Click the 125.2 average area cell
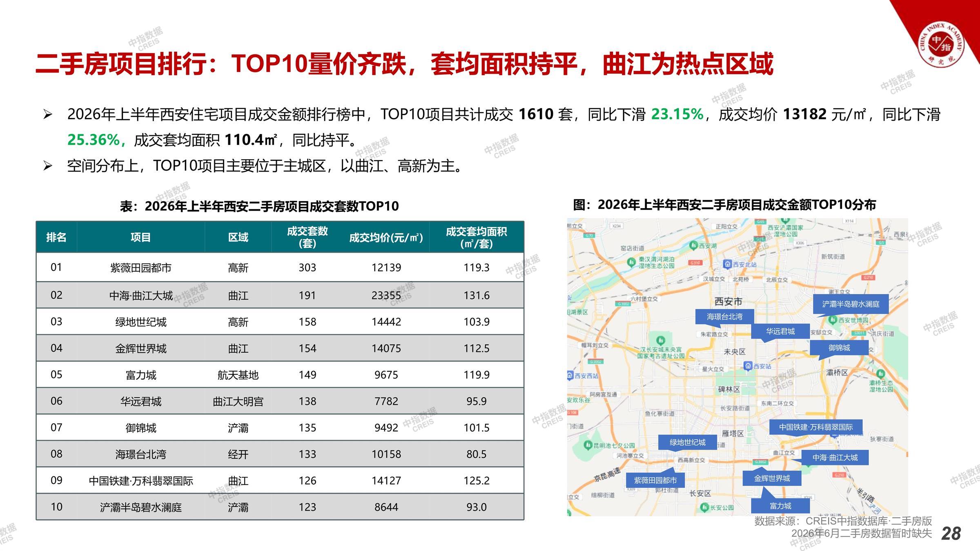Screen dimensions: 980x551 (x=477, y=481)
